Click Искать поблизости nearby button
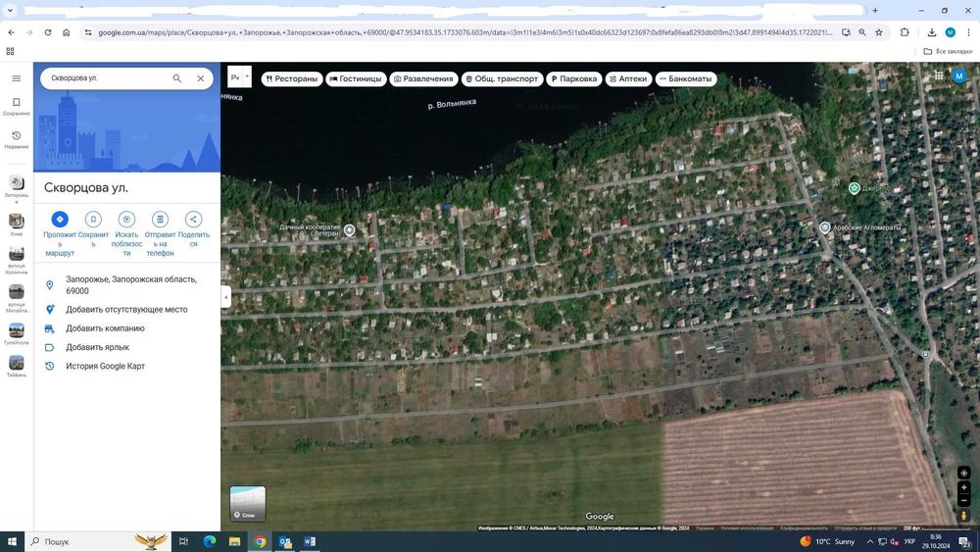The height and width of the screenshot is (552, 980). click(126, 233)
